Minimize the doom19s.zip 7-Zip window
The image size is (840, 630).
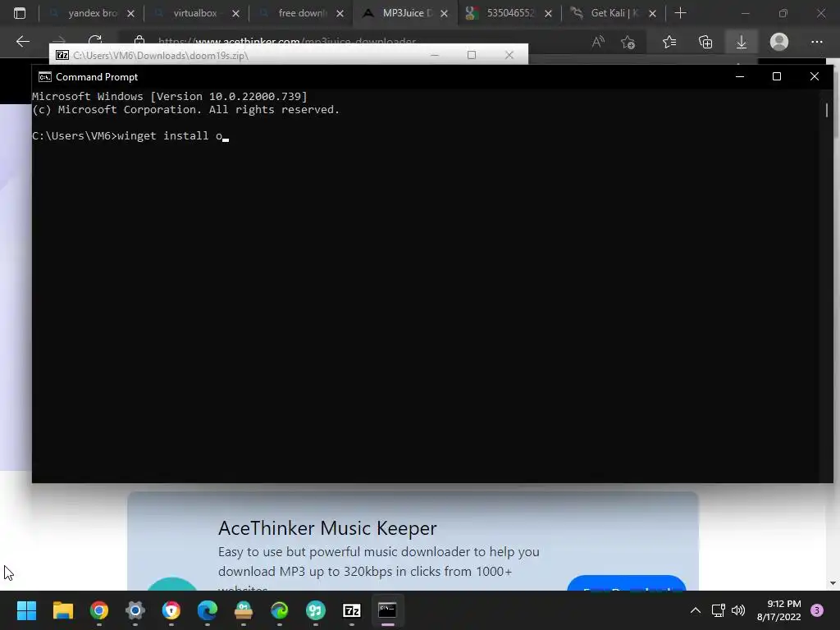435,55
